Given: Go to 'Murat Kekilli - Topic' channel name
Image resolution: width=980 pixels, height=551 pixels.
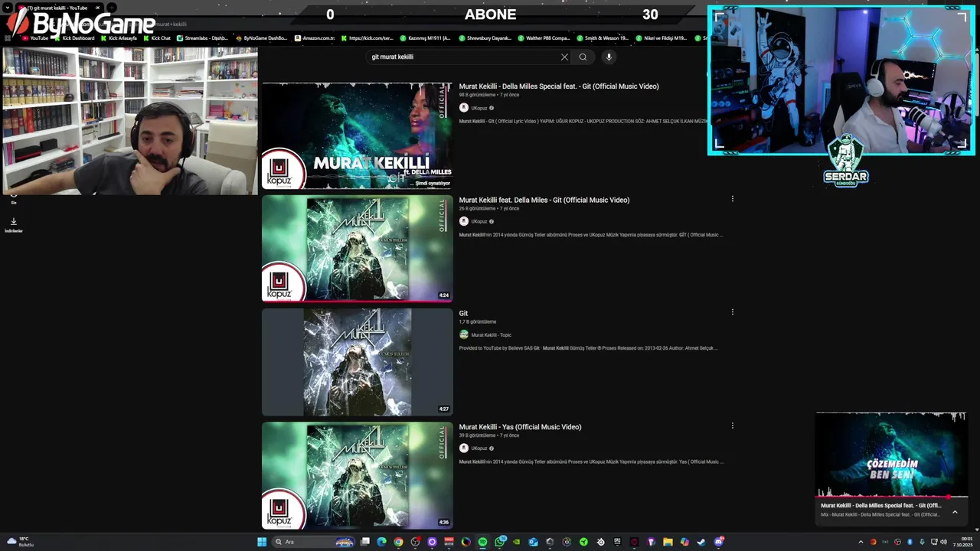Looking at the screenshot, I should click(491, 335).
